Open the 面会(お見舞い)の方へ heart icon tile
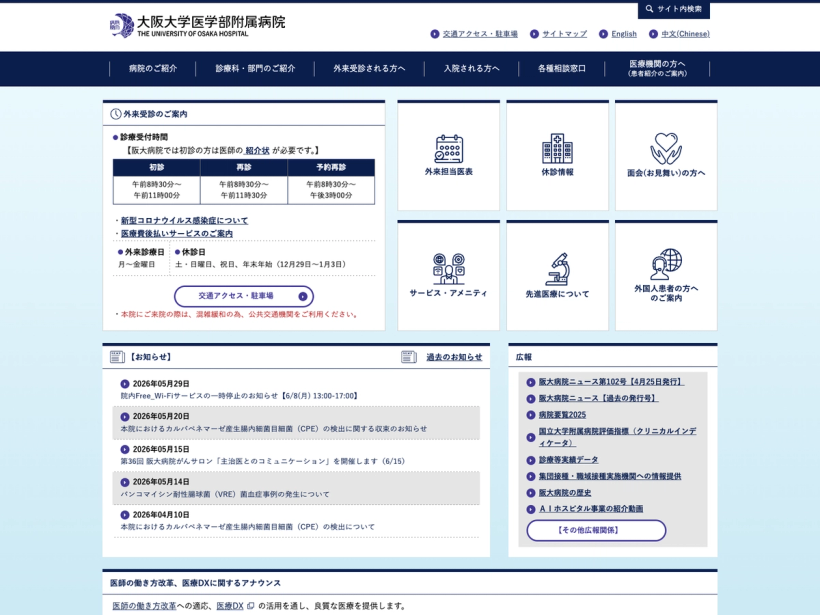Screen dimensions: 820x615 click(x=666, y=155)
